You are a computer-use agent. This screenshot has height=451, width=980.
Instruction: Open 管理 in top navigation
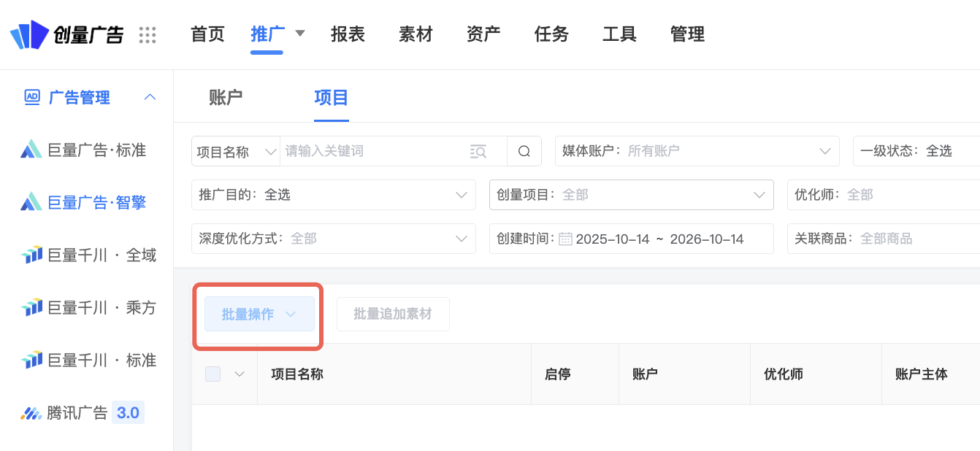[687, 34]
